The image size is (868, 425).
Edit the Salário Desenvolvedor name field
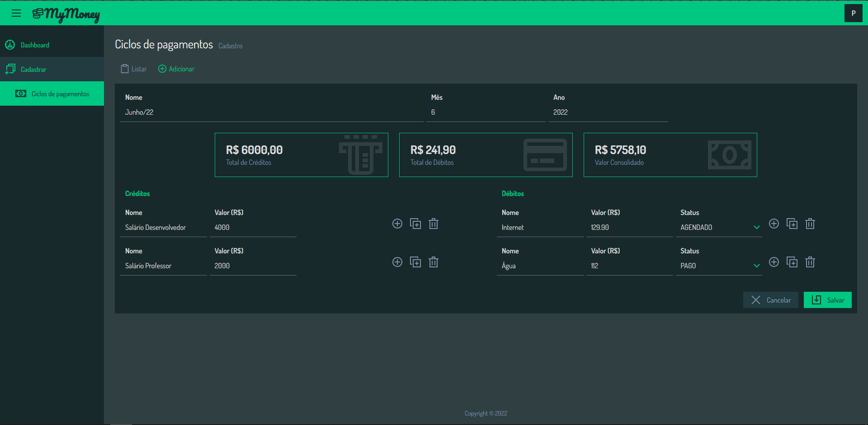pos(164,228)
